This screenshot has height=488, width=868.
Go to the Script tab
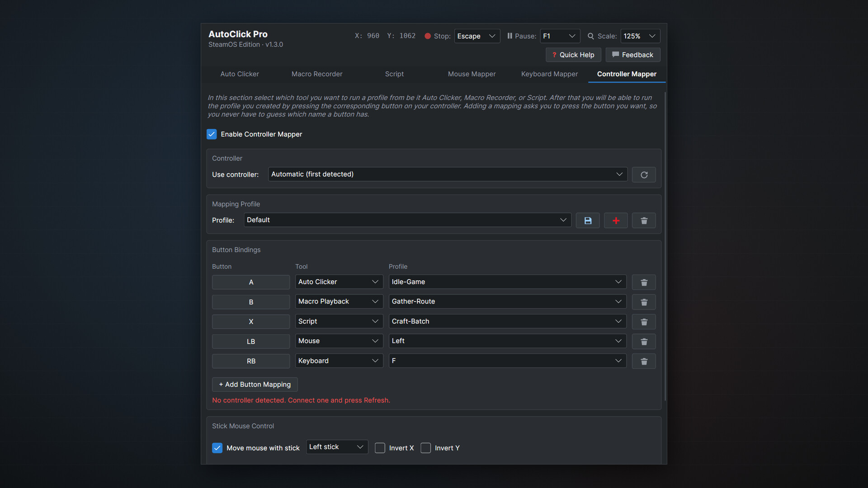[394, 74]
